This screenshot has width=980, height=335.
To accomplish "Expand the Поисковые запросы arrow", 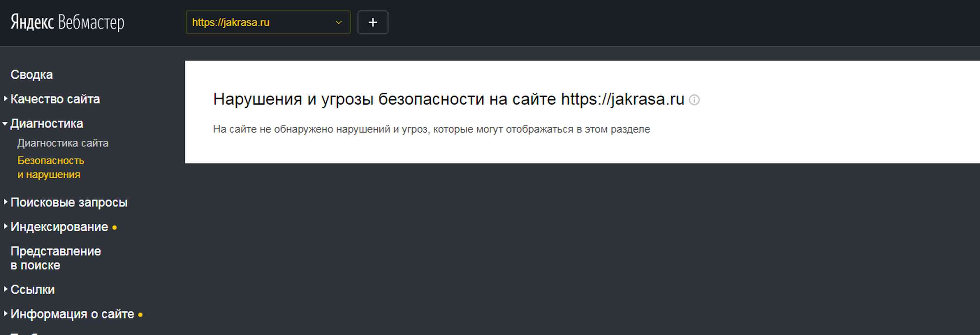I will [x=5, y=202].
